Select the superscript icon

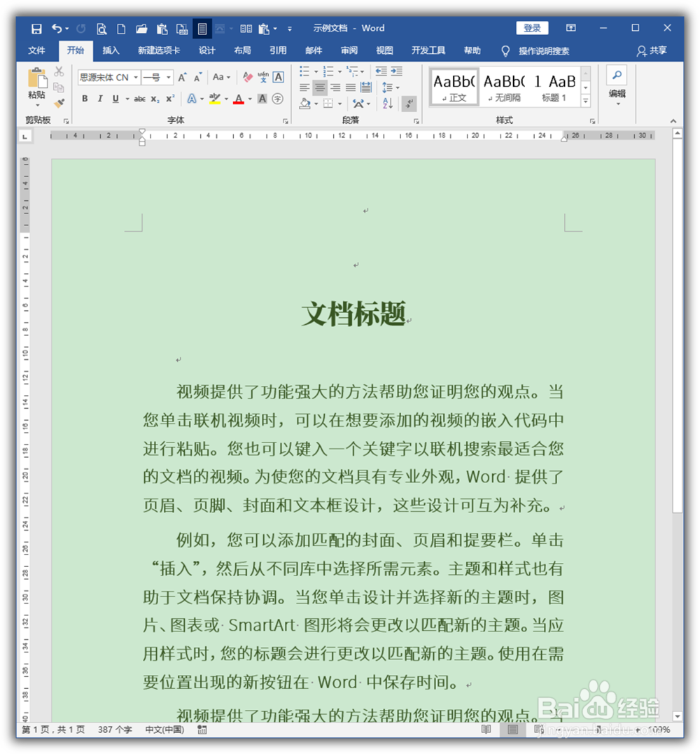point(170,98)
